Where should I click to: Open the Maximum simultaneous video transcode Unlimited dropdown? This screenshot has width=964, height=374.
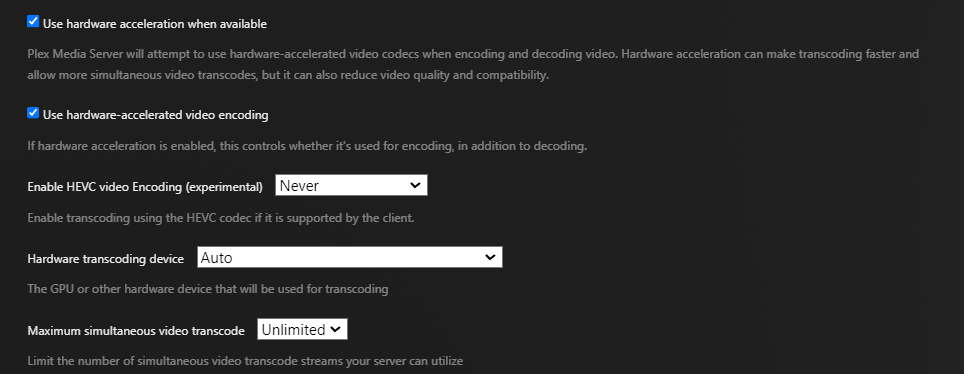[302, 329]
